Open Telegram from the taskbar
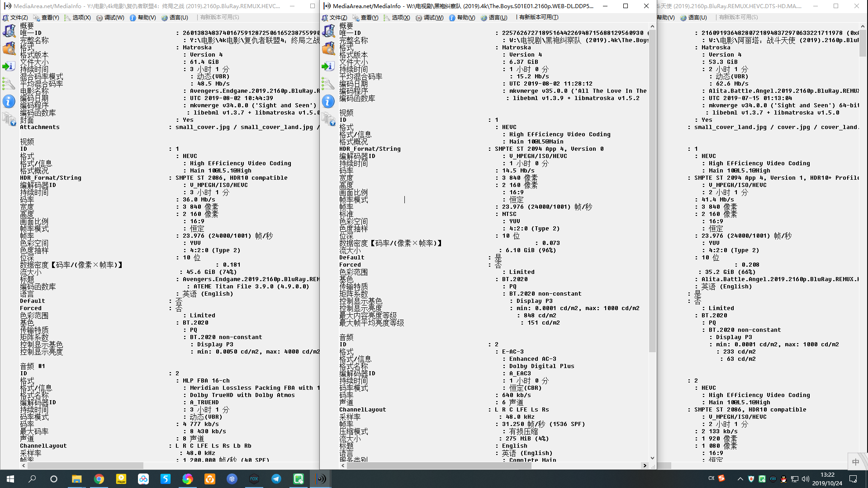Image resolution: width=868 pixels, height=488 pixels. (276, 478)
